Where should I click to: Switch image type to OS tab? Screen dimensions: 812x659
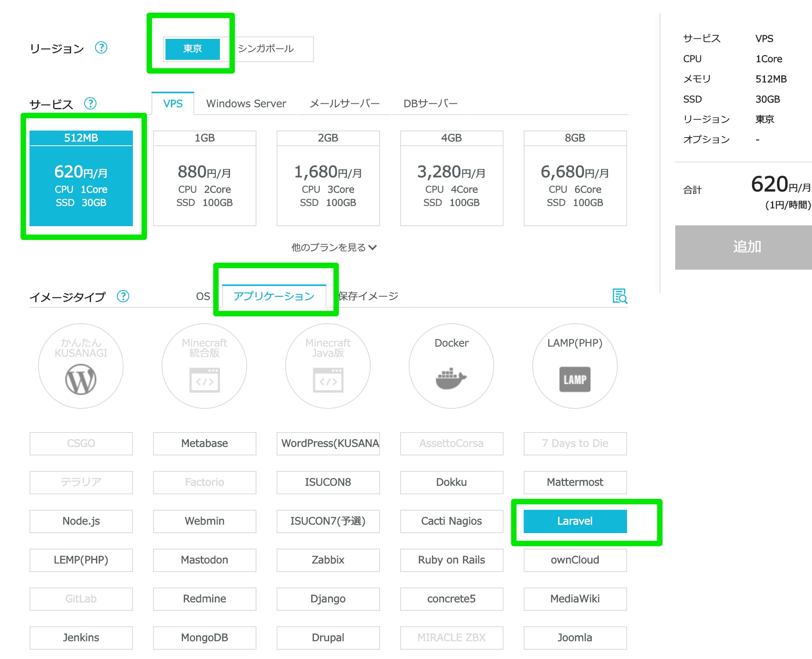[203, 296]
